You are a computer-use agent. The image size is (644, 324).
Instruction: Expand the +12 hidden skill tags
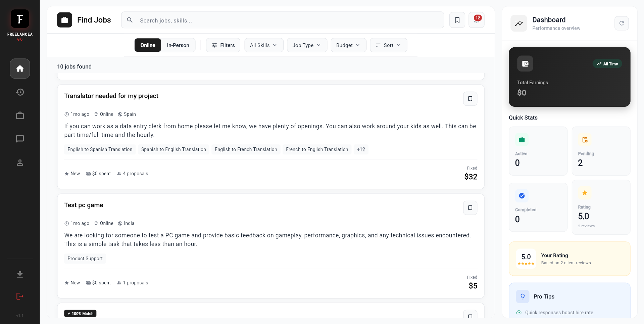pyautogui.click(x=361, y=149)
